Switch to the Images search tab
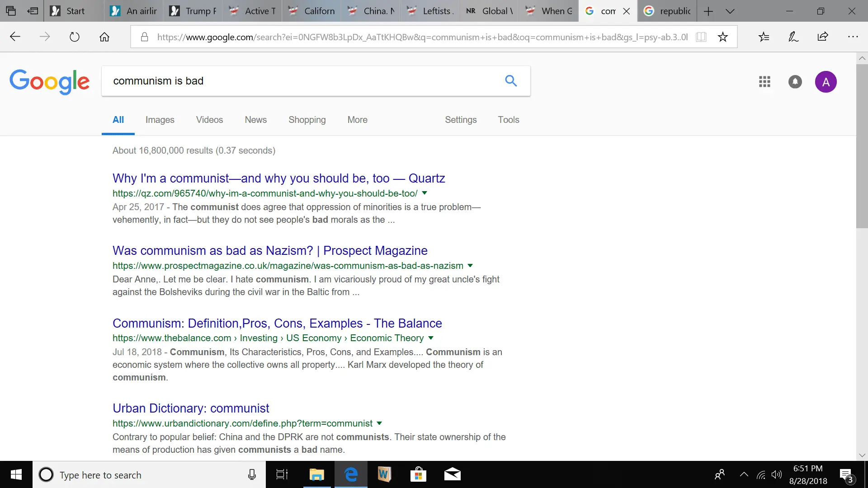The image size is (868, 488). [160, 120]
